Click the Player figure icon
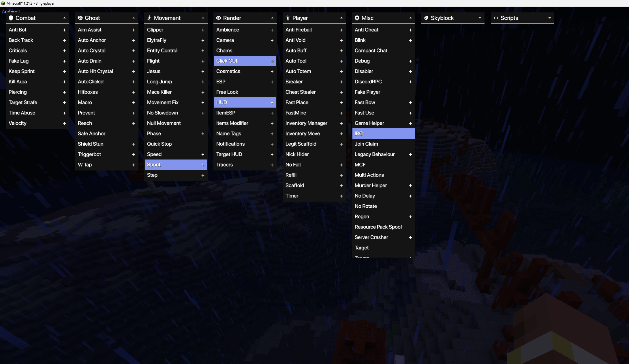 pyautogui.click(x=288, y=18)
